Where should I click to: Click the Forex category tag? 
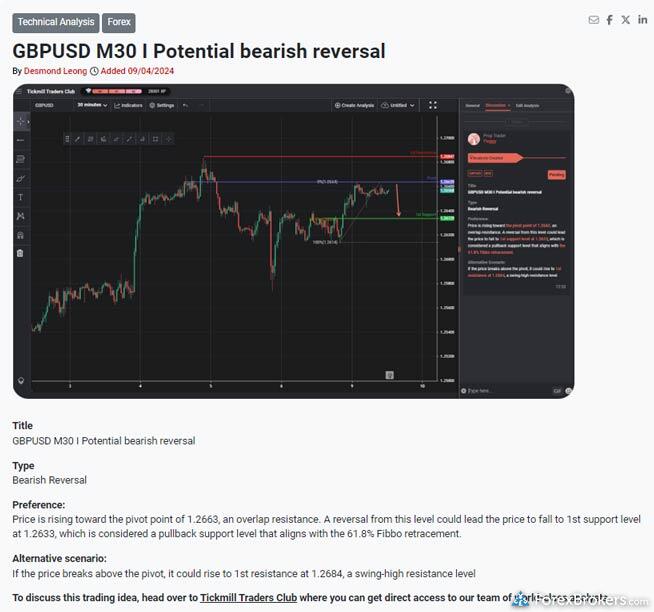click(119, 22)
